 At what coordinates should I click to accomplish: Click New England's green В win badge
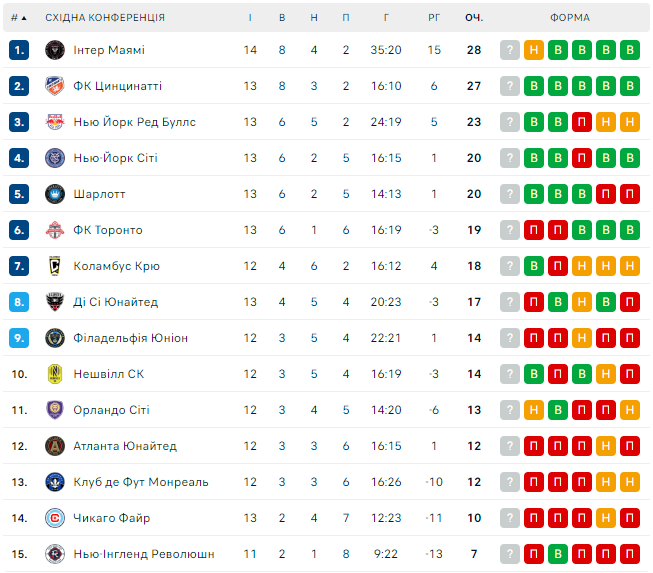[558, 554]
